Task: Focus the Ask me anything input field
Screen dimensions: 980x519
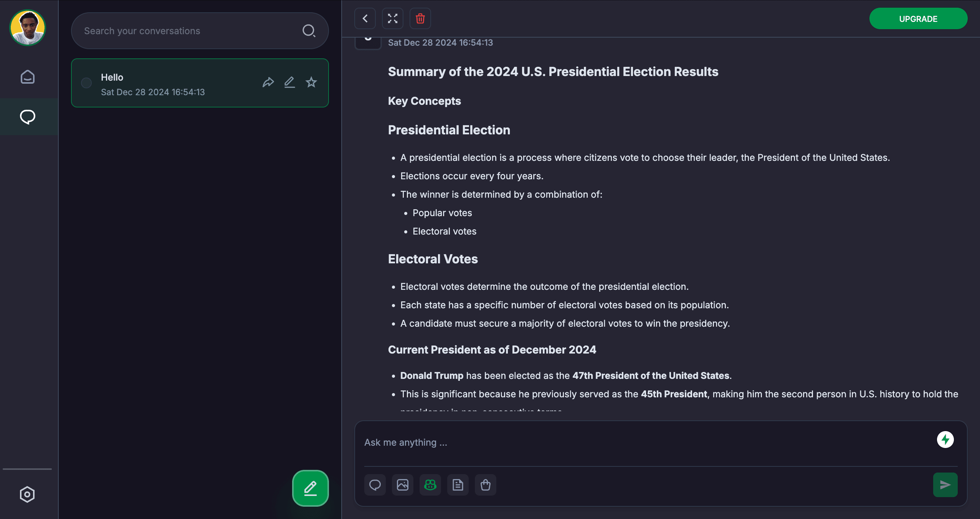Action: tap(645, 443)
